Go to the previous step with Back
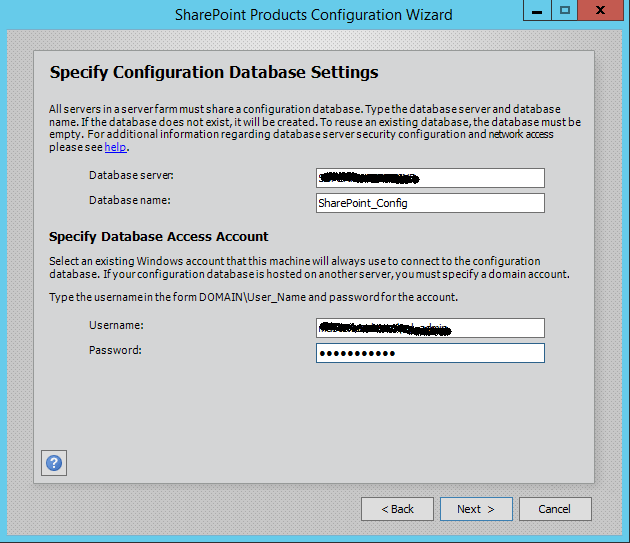The width and height of the screenshot is (630, 543). point(396,509)
